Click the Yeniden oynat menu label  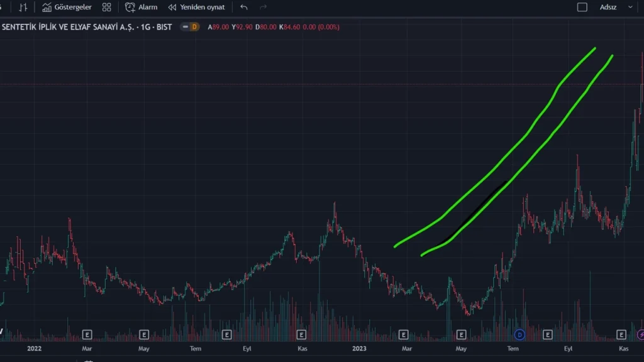point(203,8)
